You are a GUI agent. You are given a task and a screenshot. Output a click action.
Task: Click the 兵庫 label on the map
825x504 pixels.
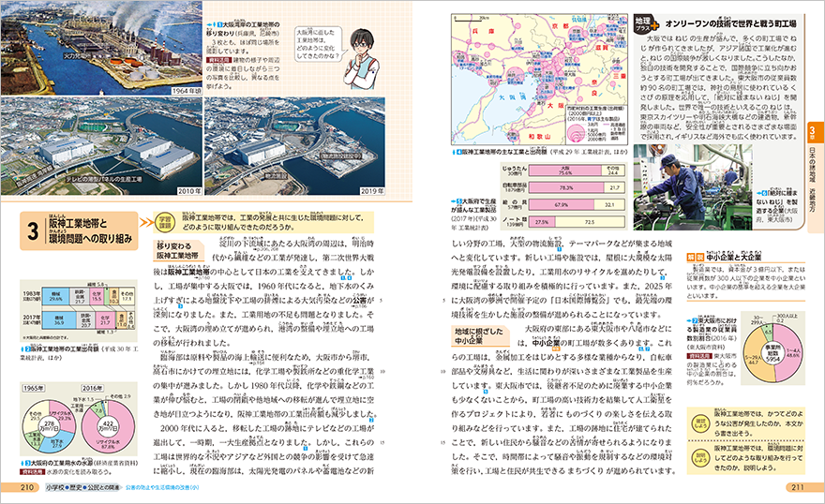pos(484,32)
